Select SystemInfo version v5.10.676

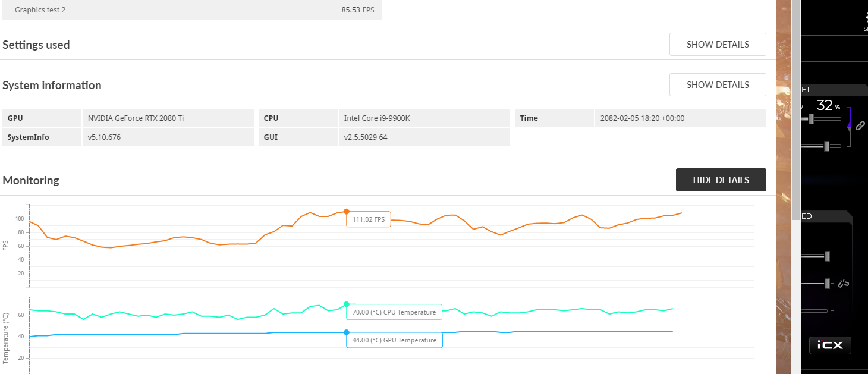(168, 137)
